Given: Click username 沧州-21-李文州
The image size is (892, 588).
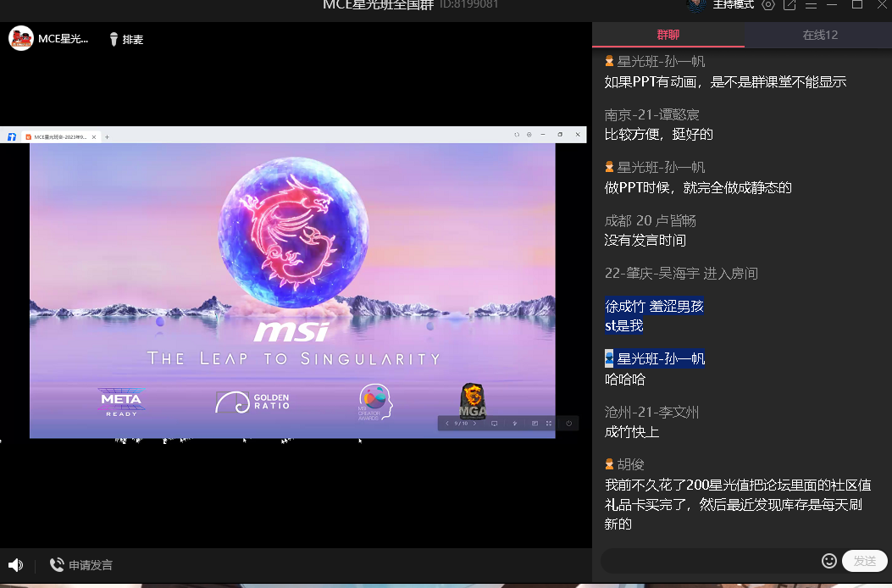Looking at the screenshot, I should (x=652, y=412).
